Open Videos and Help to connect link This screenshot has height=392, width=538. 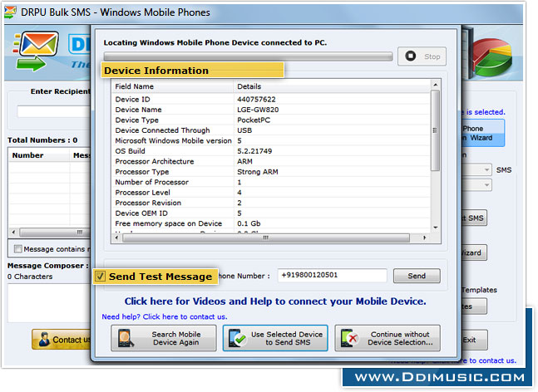(x=275, y=301)
